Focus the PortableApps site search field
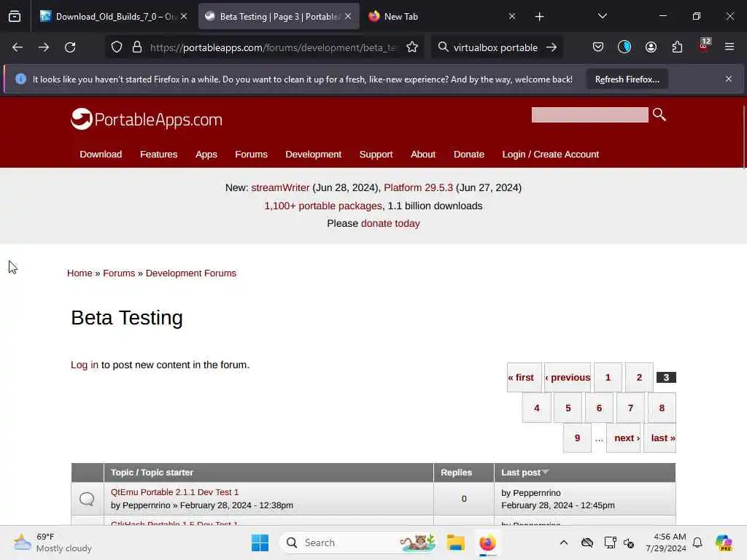Image resolution: width=747 pixels, height=560 pixels. pyautogui.click(x=589, y=114)
